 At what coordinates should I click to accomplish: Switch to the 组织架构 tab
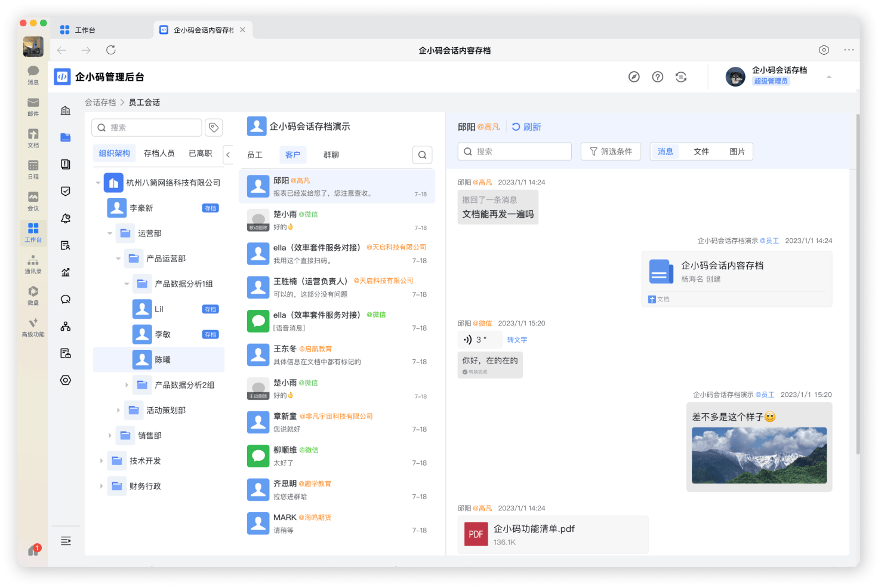(x=115, y=153)
